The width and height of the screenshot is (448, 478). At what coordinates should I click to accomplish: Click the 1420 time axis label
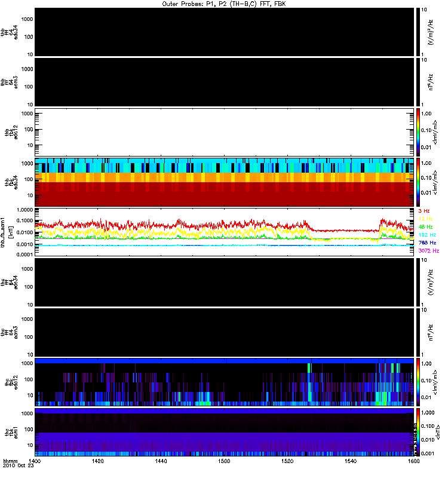click(98, 461)
